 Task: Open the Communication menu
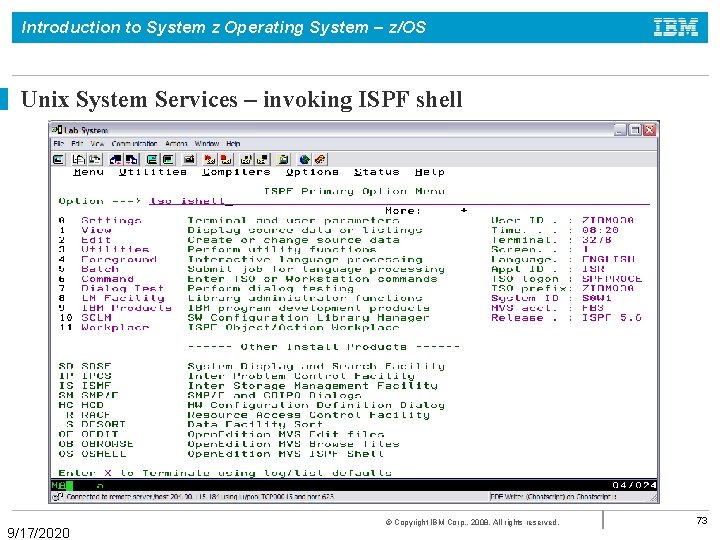134,144
